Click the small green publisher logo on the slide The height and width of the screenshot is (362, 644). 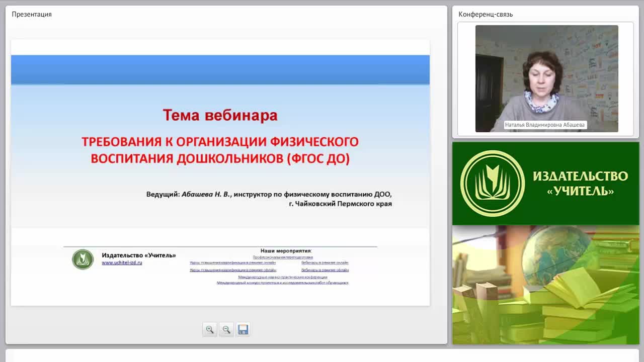click(x=83, y=259)
